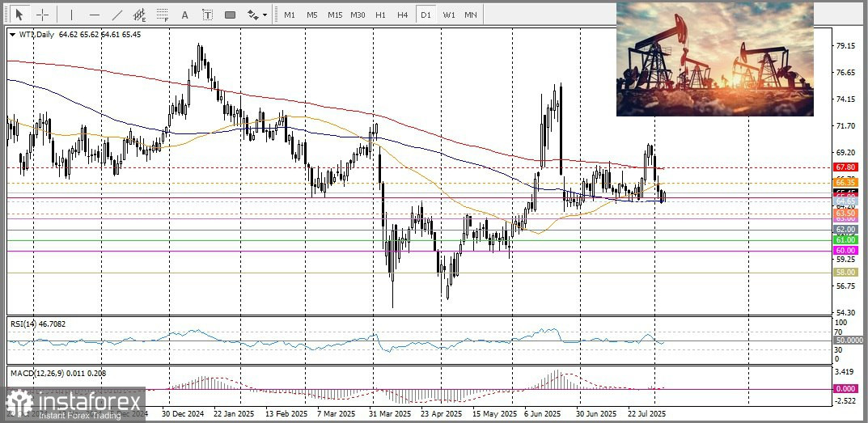The height and width of the screenshot is (423, 868).
Task: Click the 31 Mar 2025 date label
Action: coord(391,414)
